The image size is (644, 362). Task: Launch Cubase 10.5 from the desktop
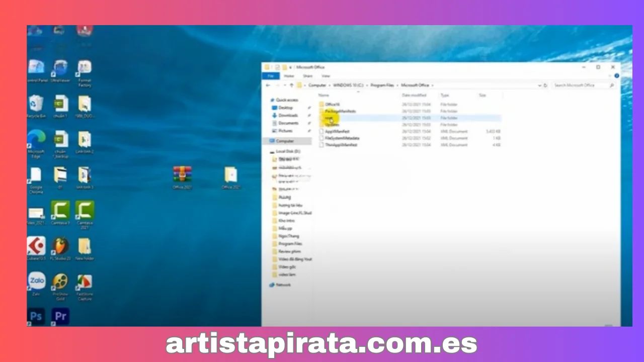(36, 248)
